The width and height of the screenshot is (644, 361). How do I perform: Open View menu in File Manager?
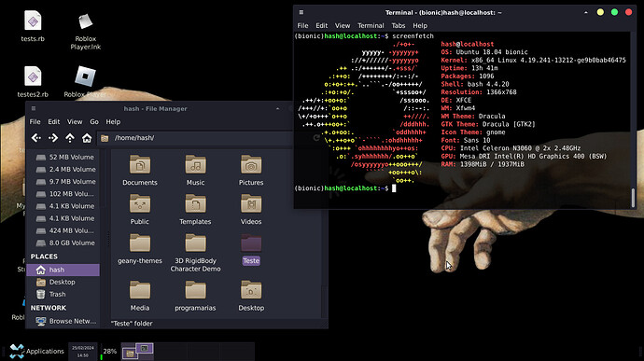[75, 121]
